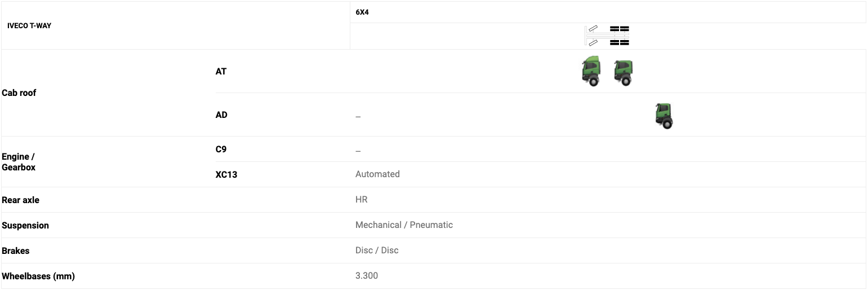Click the 6x4 axle layout diagram
This screenshot has width=868, height=290.
pyautogui.click(x=607, y=36)
